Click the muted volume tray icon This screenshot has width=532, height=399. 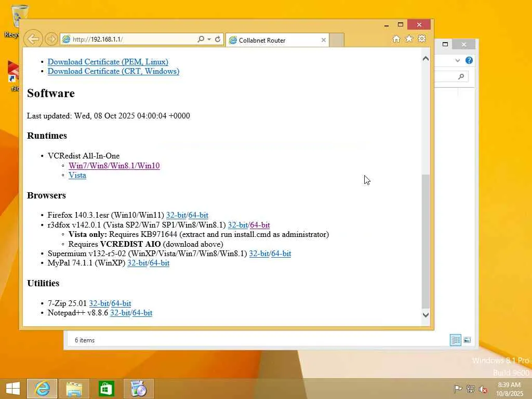[483, 389]
